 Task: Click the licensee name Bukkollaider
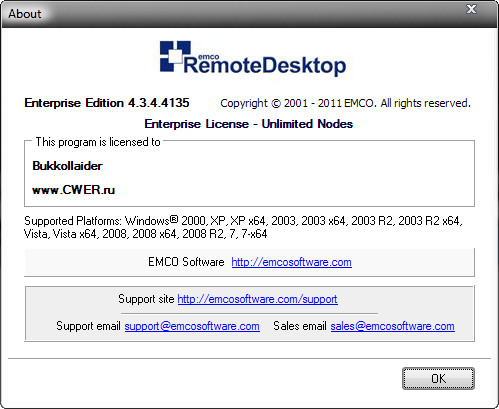coord(67,166)
